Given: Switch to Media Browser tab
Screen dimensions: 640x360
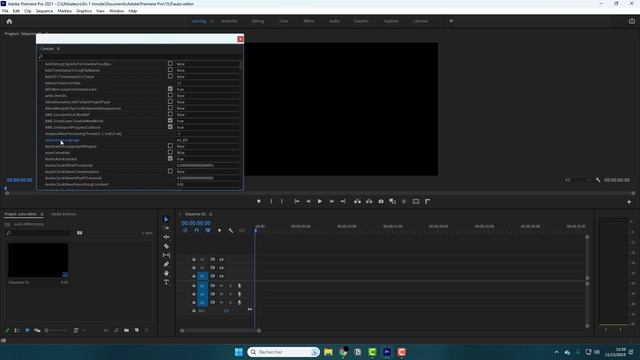Looking at the screenshot, I should pyautogui.click(x=64, y=214).
